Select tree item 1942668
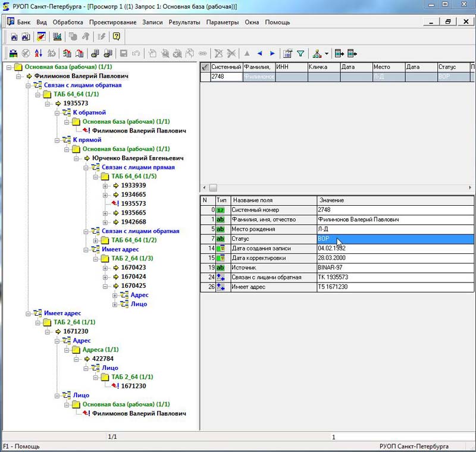 tap(133, 222)
